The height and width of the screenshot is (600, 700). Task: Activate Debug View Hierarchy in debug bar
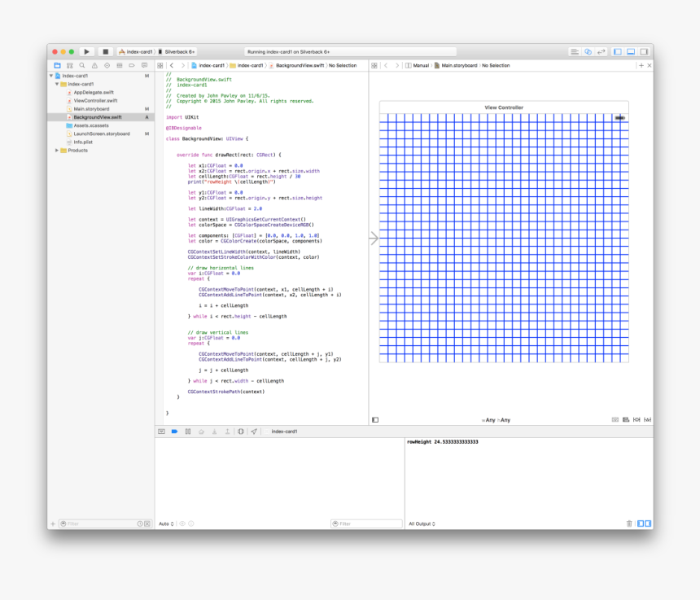point(241,431)
